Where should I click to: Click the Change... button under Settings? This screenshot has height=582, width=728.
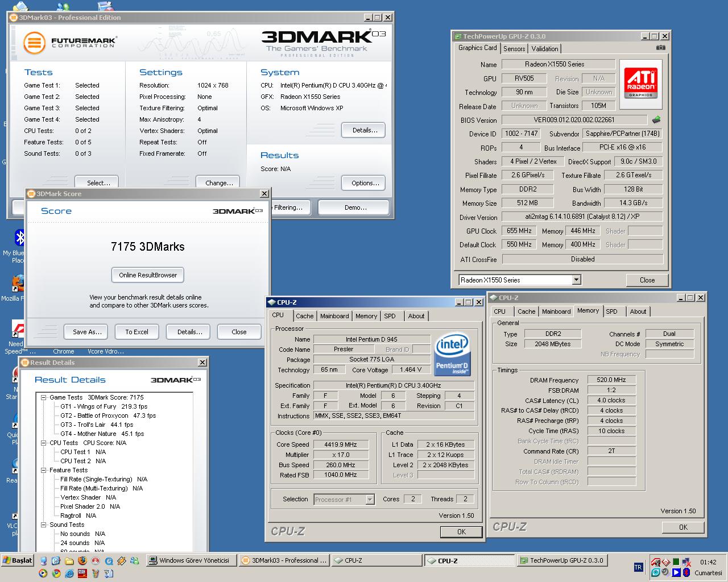pos(219,182)
